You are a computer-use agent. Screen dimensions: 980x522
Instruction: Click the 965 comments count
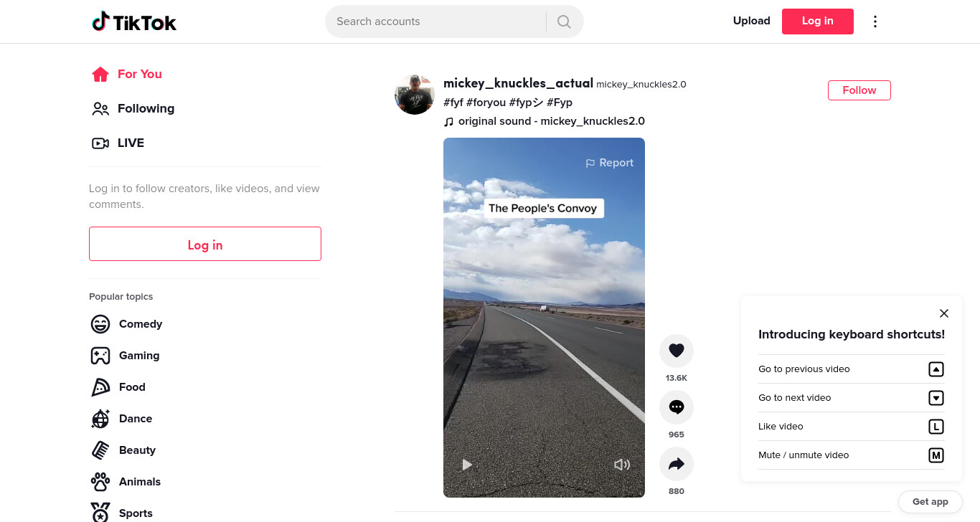[677, 435]
